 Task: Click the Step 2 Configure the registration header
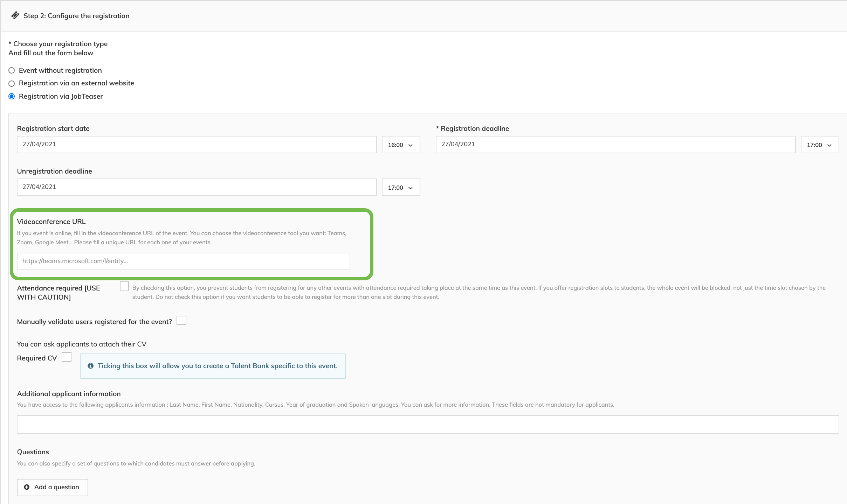[x=76, y=16]
